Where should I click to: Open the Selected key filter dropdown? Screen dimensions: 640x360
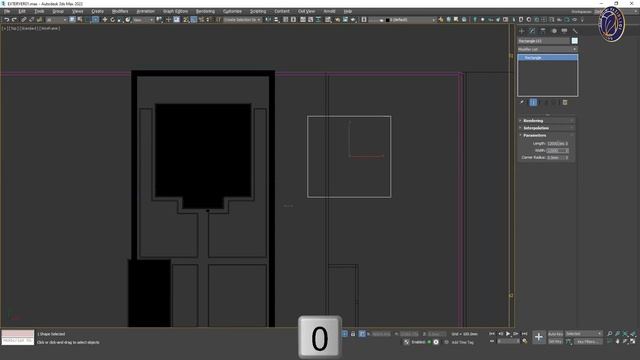584,334
